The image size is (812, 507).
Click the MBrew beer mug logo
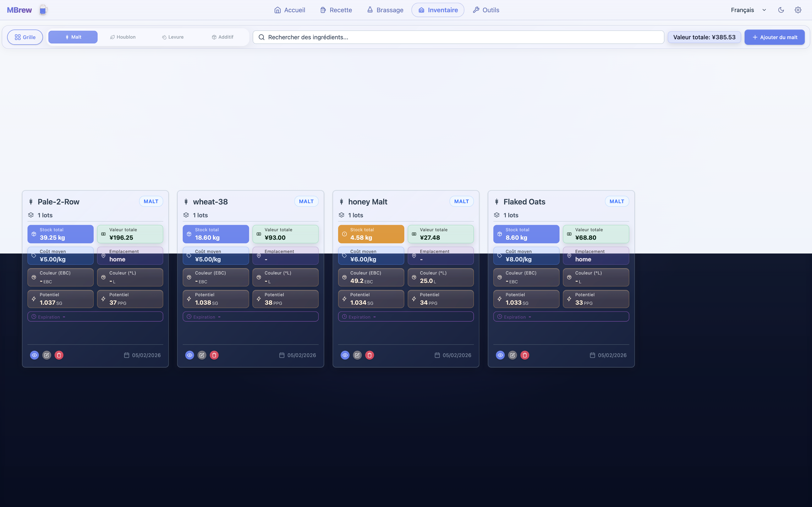click(x=43, y=10)
